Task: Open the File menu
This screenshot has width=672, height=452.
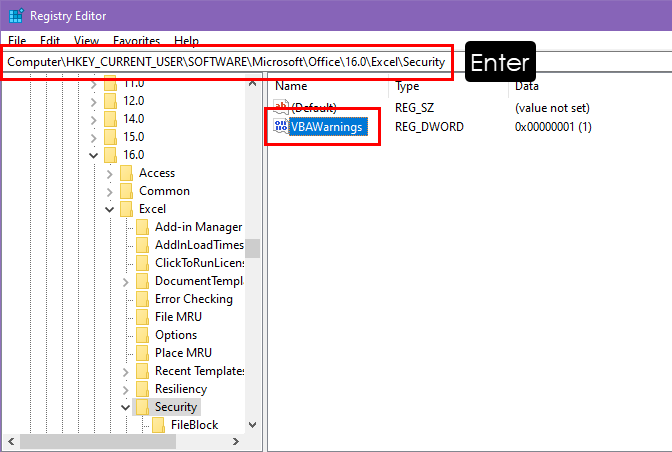Action: click(17, 41)
